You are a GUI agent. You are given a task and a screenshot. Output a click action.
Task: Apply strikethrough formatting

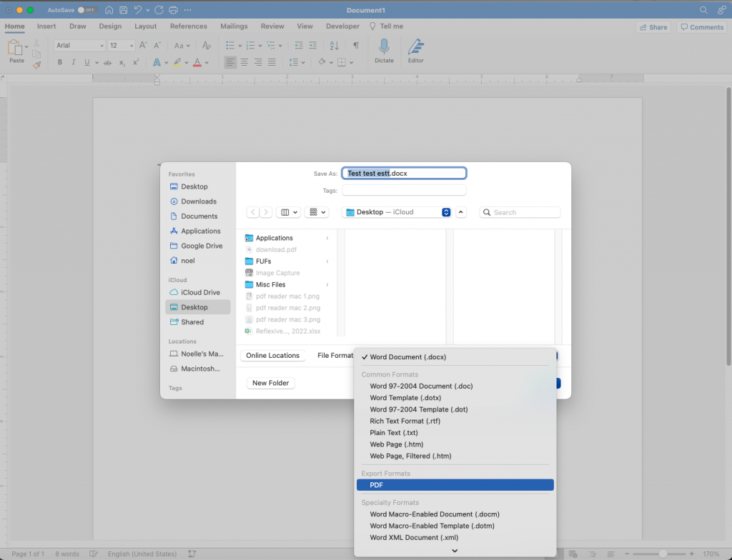107,62
